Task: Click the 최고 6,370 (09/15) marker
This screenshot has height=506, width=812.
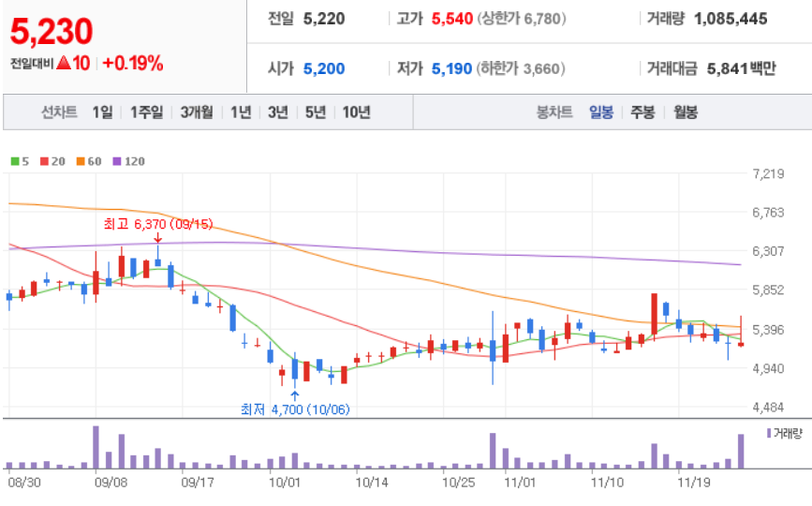Action: click(158, 224)
